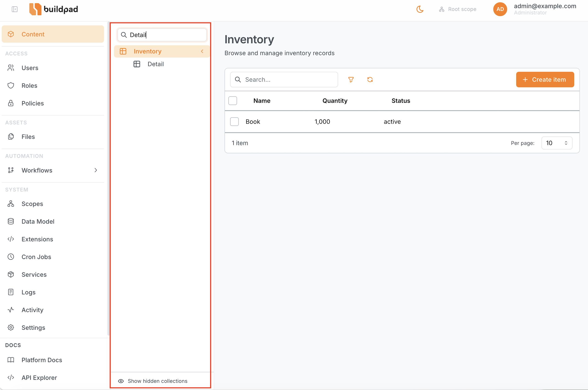Click the Logs document icon
Image resolution: width=588 pixels, height=390 pixels.
coord(11,292)
